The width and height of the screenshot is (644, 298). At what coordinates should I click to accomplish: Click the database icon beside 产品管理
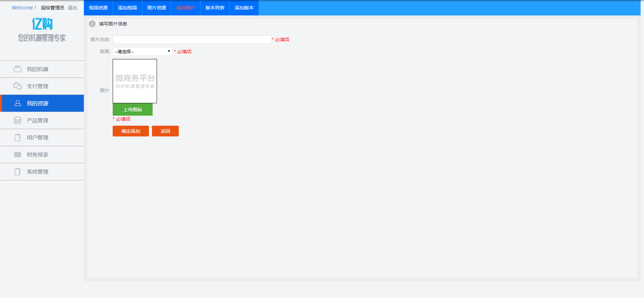(17, 120)
